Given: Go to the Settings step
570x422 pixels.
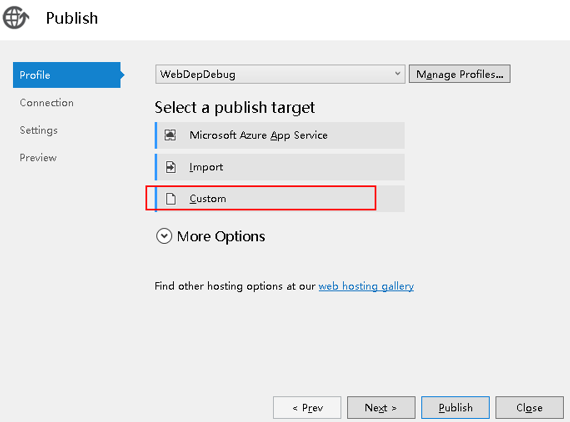Looking at the screenshot, I should pyautogui.click(x=39, y=130).
